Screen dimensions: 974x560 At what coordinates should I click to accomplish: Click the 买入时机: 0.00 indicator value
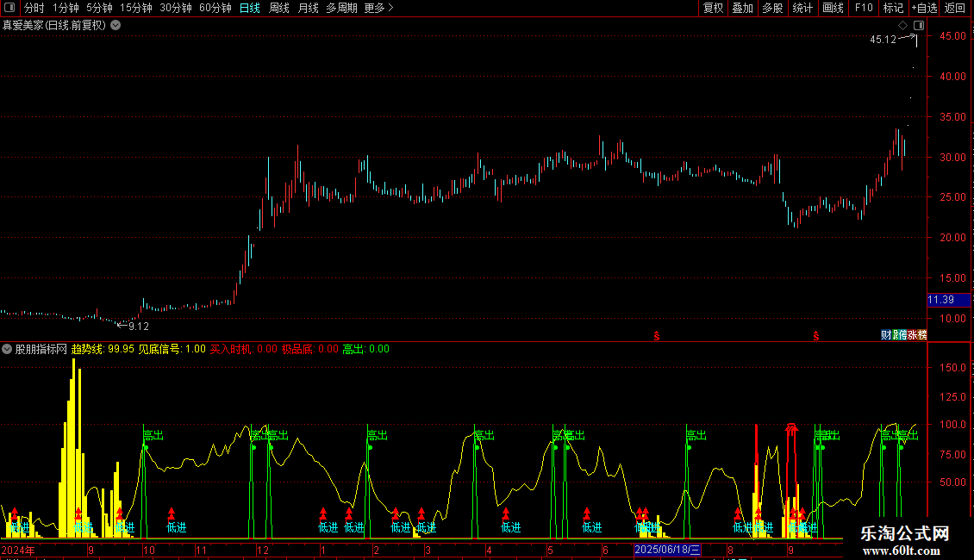243,349
